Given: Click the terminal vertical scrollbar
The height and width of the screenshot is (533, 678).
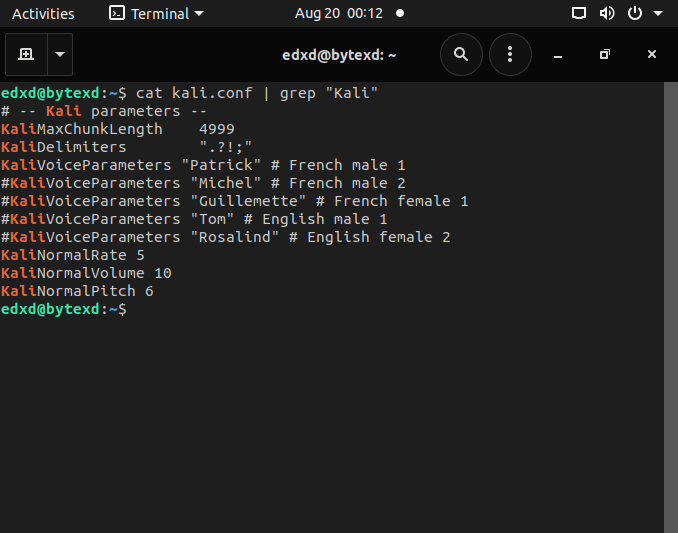Looking at the screenshot, I should pyautogui.click(x=671, y=307).
